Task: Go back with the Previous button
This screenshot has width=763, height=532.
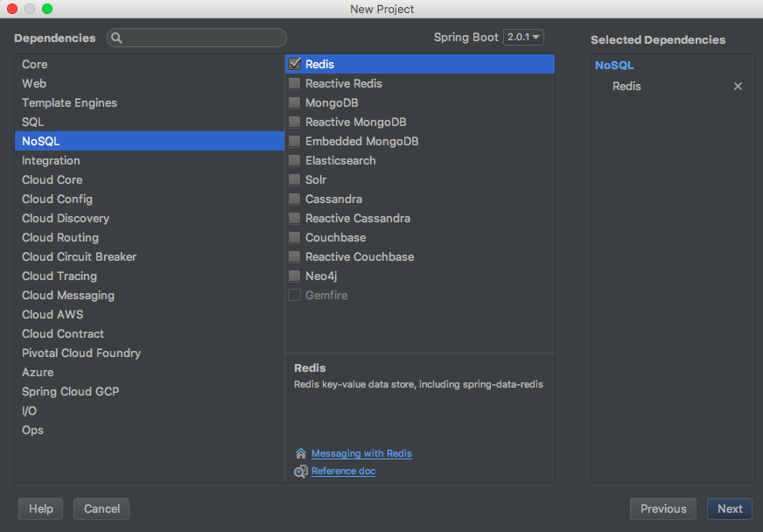Action: point(662,508)
